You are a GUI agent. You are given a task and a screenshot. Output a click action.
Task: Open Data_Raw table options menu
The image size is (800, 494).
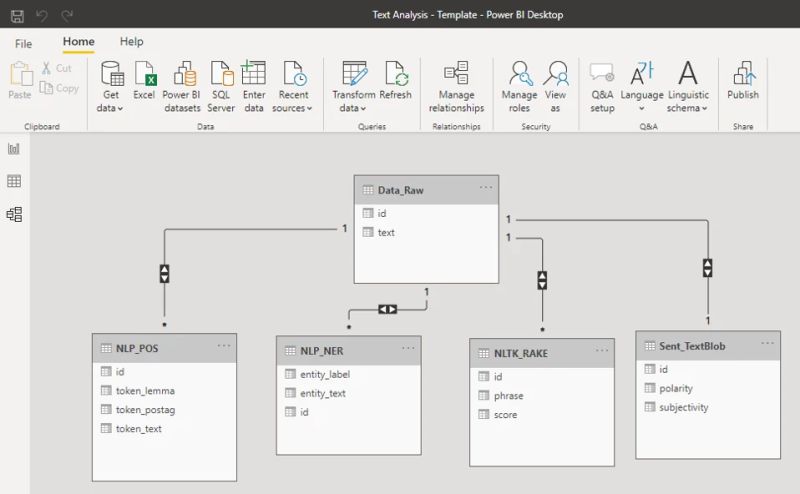pyautogui.click(x=486, y=188)
